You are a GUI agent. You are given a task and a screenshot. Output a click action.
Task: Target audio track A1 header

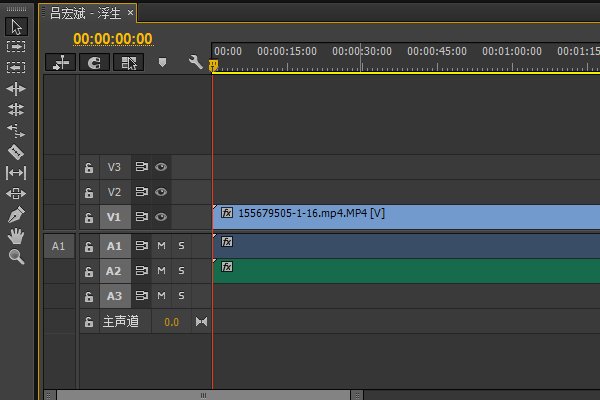(x=114, y=246)
